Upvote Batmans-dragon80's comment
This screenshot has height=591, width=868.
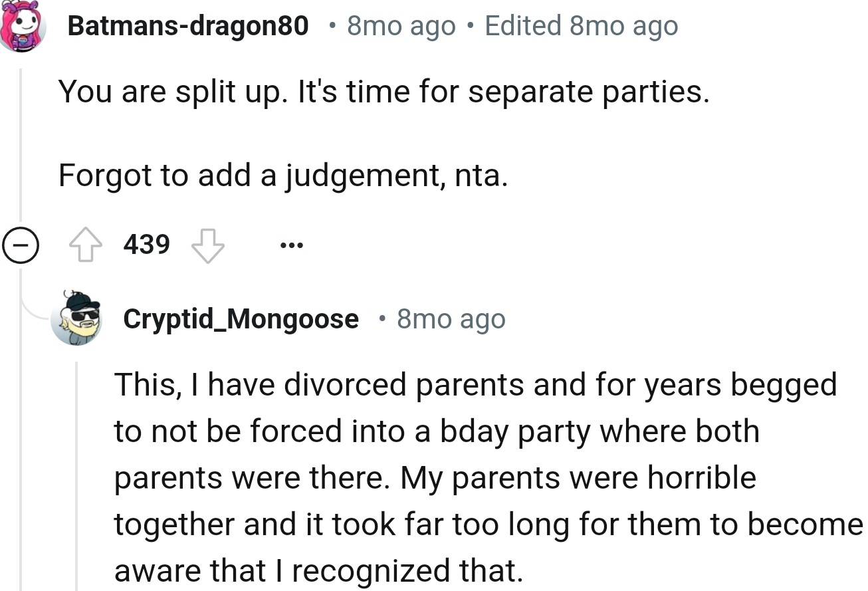pos(85,245)
